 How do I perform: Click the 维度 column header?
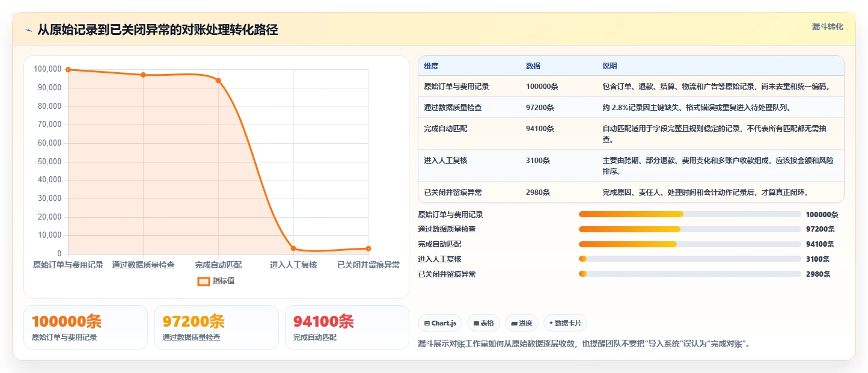(431, 66)
